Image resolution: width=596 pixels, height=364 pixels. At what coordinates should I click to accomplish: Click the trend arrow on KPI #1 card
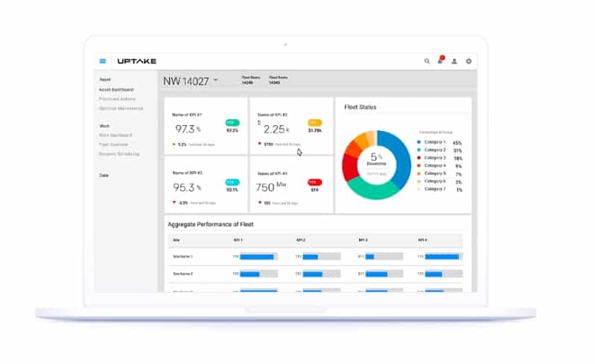pyautogui.click(x=174, y=144)
